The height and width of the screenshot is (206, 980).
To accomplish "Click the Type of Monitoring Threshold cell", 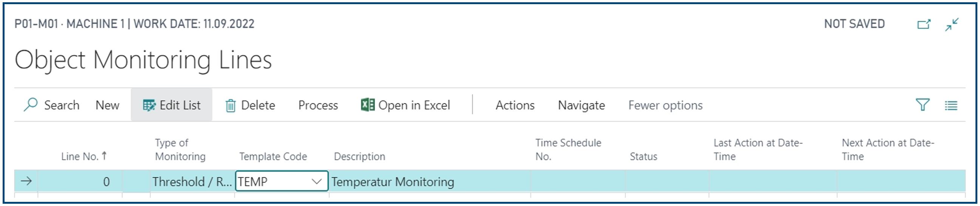I will [192, 181].
